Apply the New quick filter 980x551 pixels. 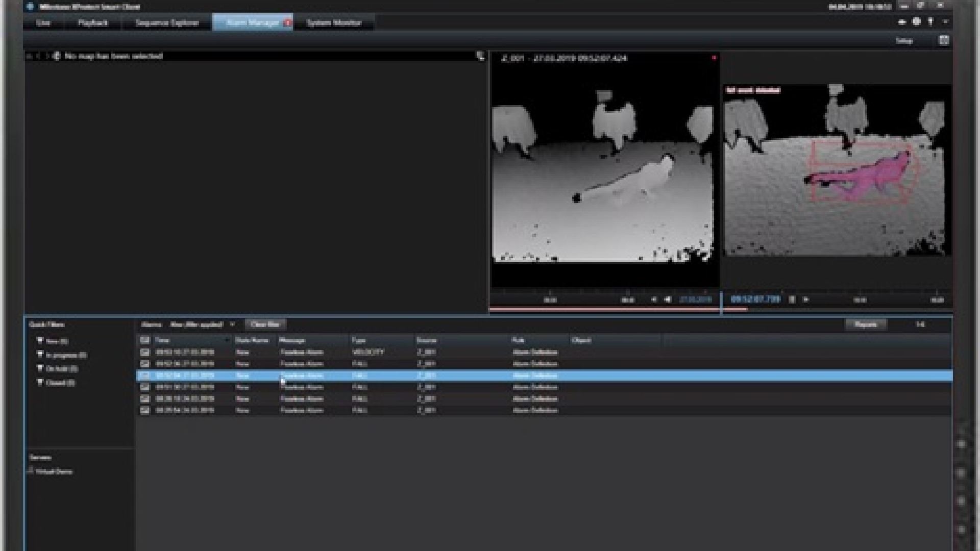[x=53, y=341]
